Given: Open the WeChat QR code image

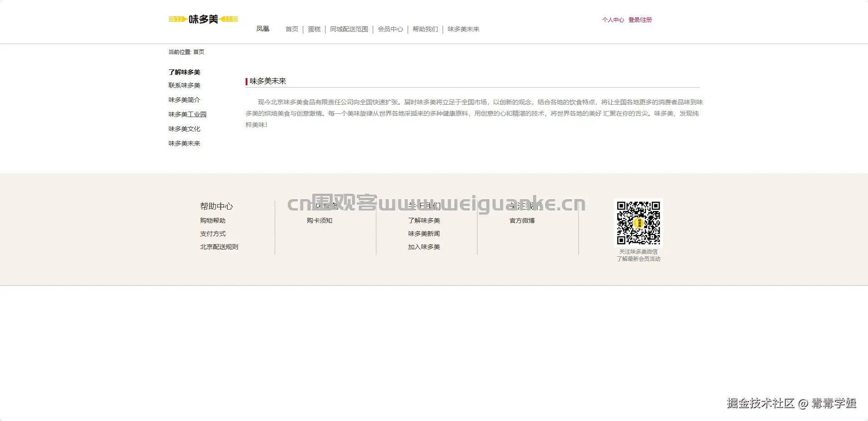Looking at the screenshot, I should (x=638, y=223).
